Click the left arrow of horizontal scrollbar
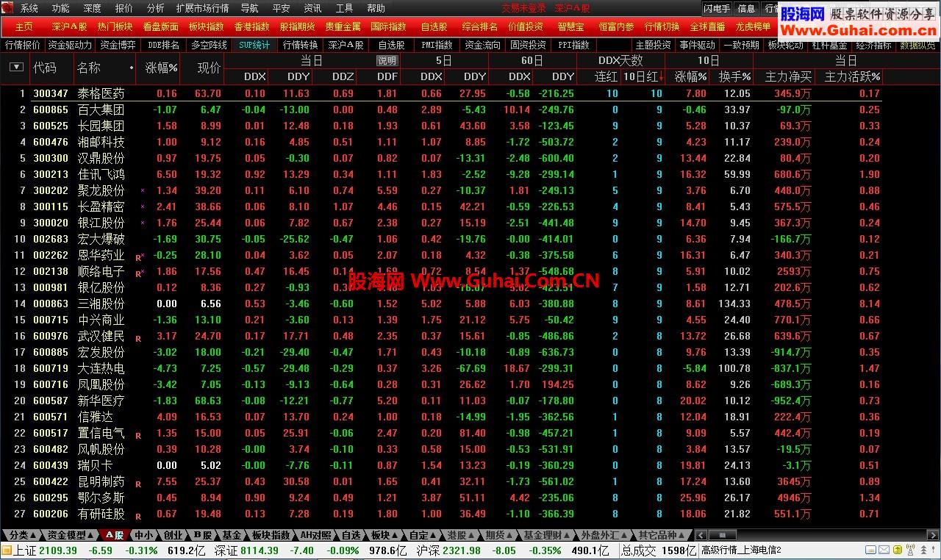This screenshot has height=560, width=941. point(701,535)
